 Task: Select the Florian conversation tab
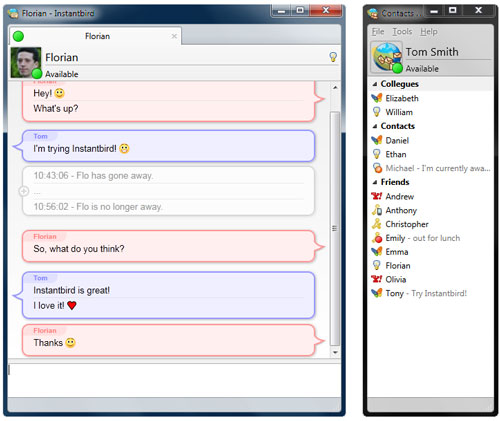point(95,36)
